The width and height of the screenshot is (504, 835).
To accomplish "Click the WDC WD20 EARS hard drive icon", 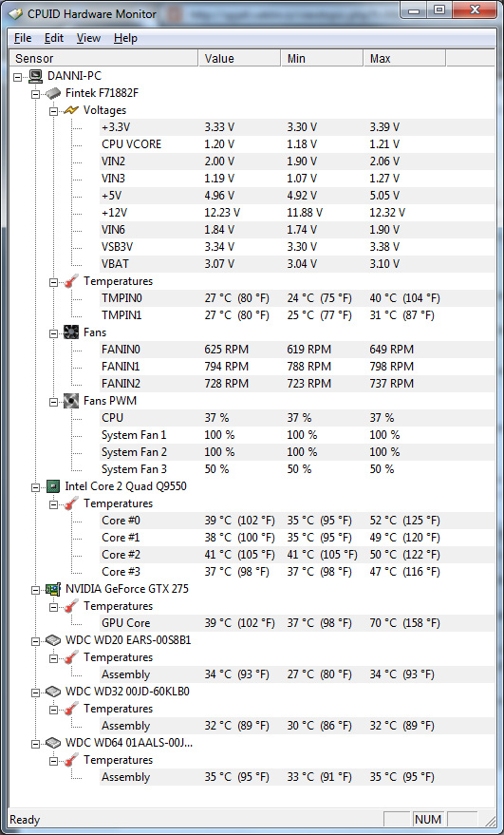I will [53, 640].
